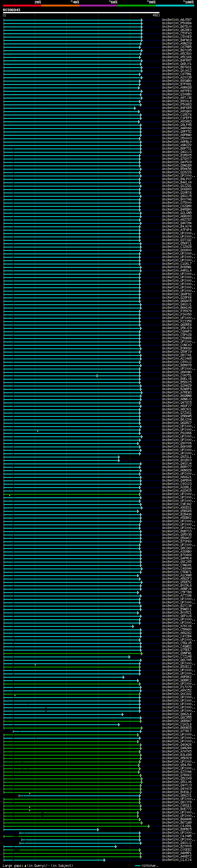Select hit label UniRef100_O50003

[x=177, y=139]
